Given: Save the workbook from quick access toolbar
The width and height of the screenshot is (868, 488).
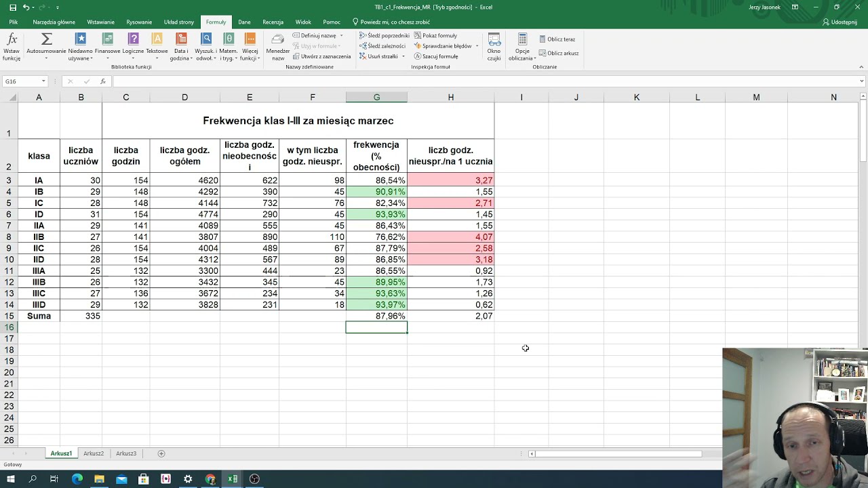Looking at the screenshot, I should (12, 7).
